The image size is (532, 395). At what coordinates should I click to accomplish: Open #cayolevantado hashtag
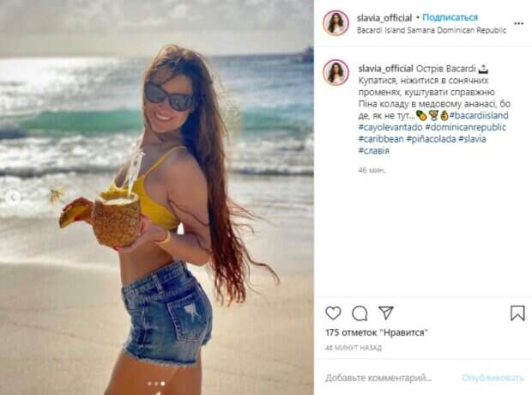[390, 127]
